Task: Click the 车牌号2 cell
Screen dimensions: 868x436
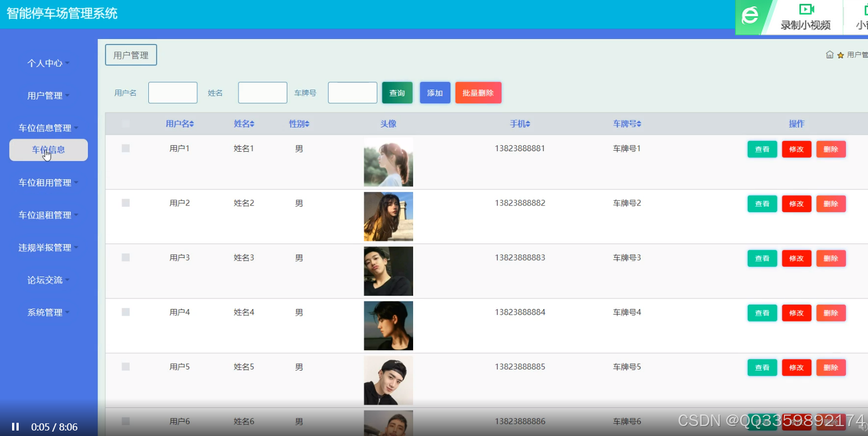Action: coord(627,203)
